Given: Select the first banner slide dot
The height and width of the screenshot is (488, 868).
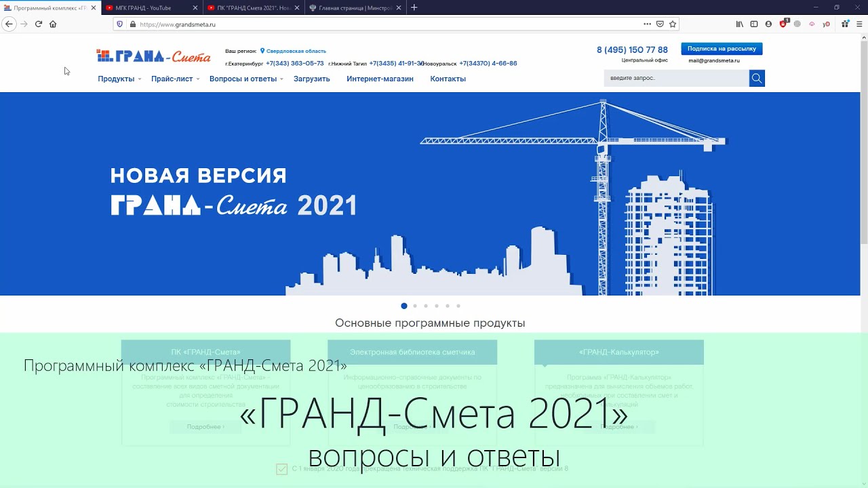Looking at the screenshot, I should pos(404,306).
